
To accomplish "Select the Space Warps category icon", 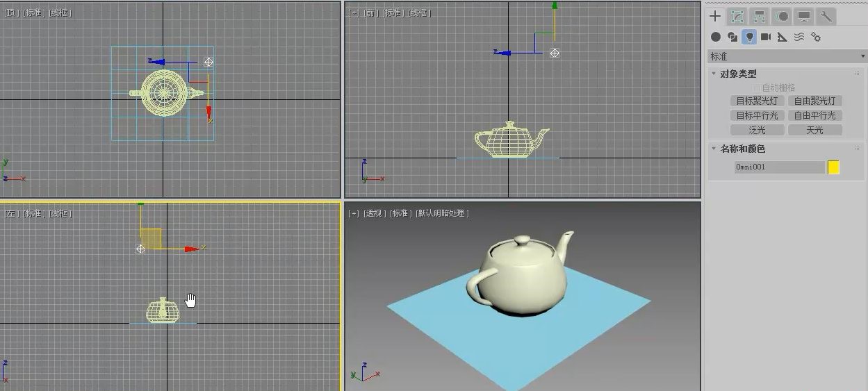I will (x=799, y=37).
